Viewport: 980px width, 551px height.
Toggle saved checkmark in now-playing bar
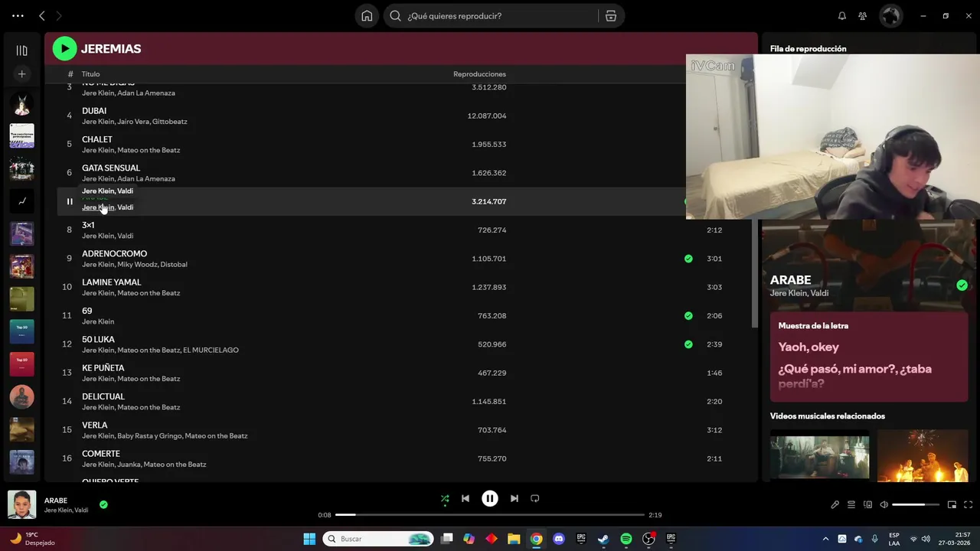(103, 504)
